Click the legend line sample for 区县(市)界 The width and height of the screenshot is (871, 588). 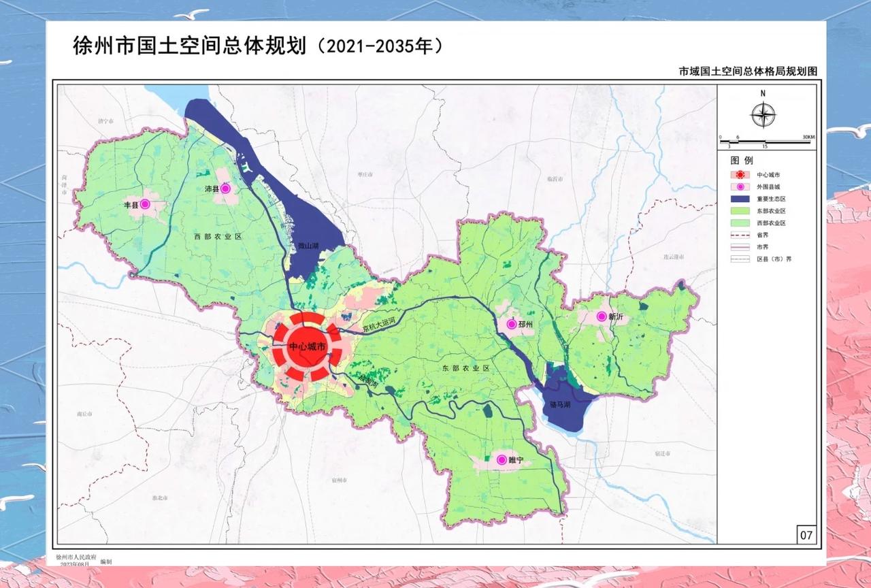pos(740,259)
